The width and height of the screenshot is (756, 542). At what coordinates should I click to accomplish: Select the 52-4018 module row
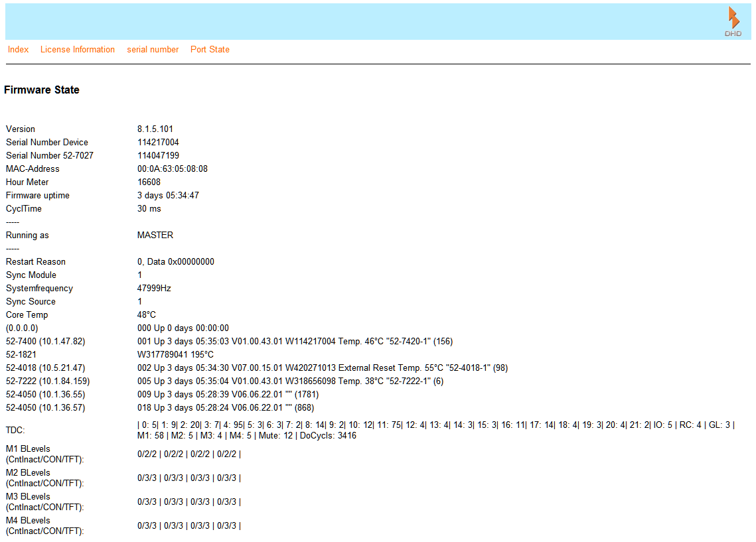point(43,368)
